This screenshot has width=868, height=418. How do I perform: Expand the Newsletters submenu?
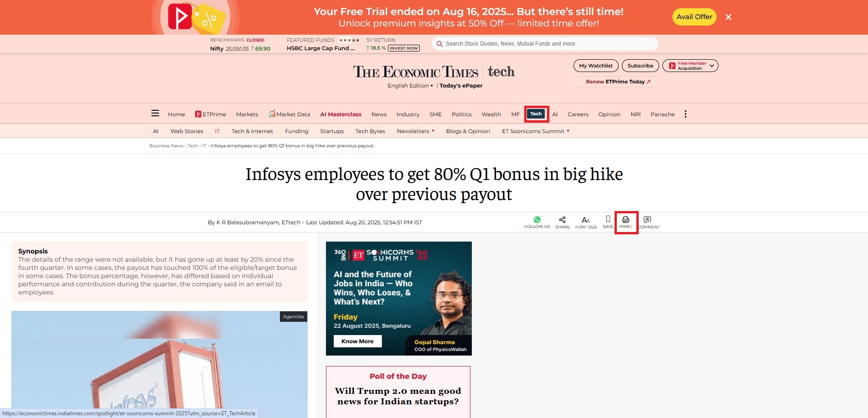tap(415, 131)
